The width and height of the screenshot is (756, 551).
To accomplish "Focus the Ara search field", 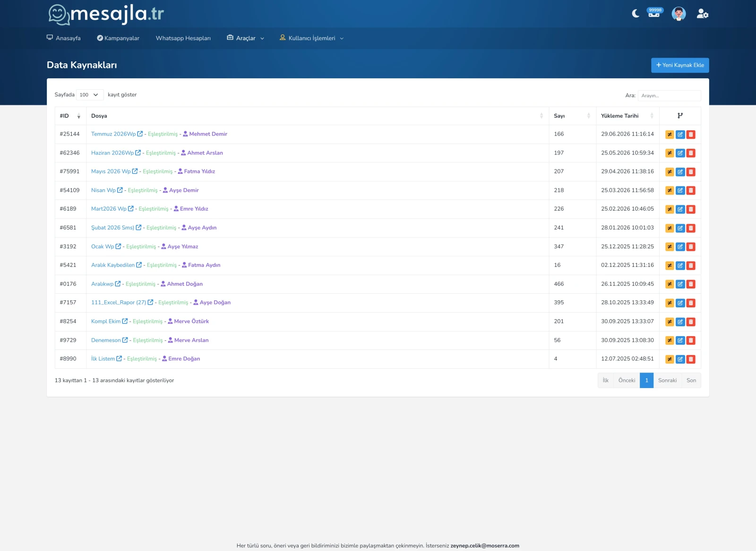I will pyautogui.click(x=669, y=95).
